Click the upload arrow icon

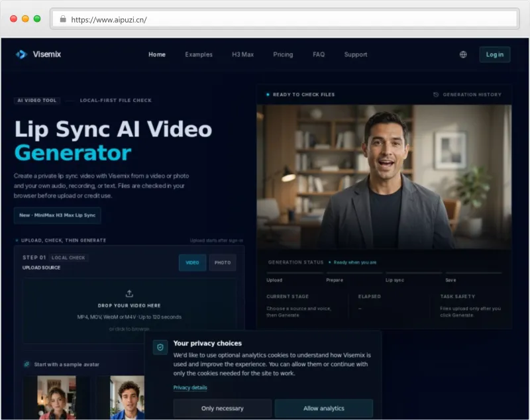pyautogui.click(x=129, y=293)
